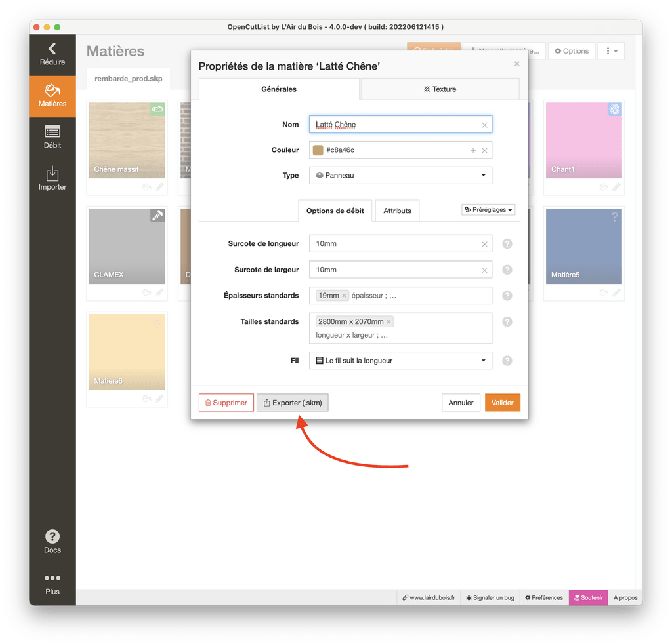
Task: Open the Importer sidebar section
Action: coord(52,179)
